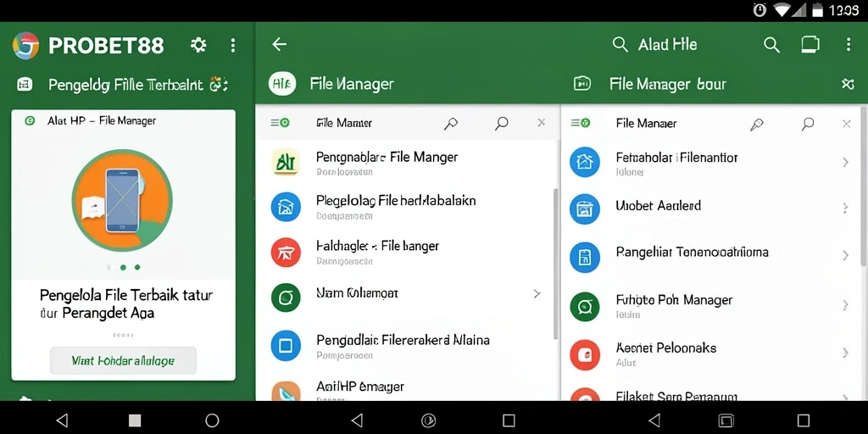
Task: Select the middle carousel dot
Action: [x=123, y=267]
